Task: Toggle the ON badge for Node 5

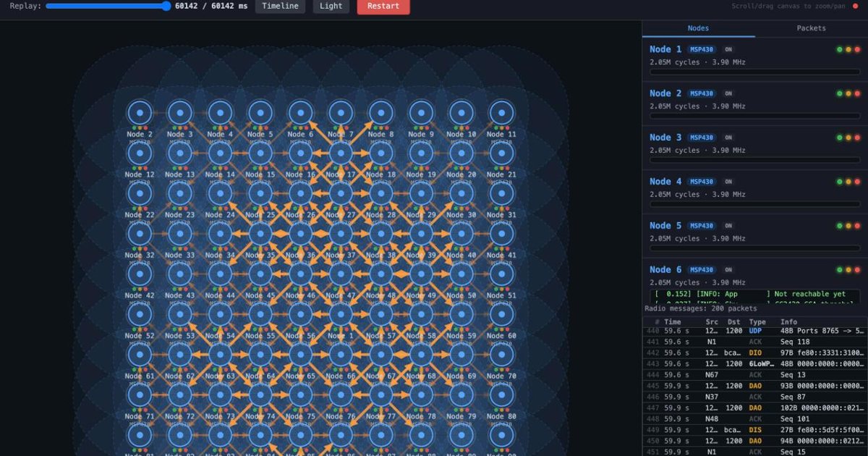Action: coord(728,226)
